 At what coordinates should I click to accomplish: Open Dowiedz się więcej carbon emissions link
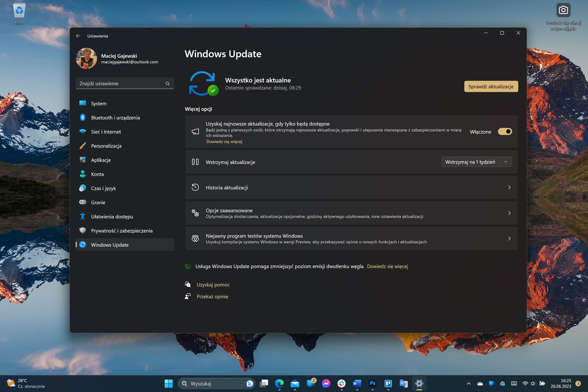pos(387,266)
